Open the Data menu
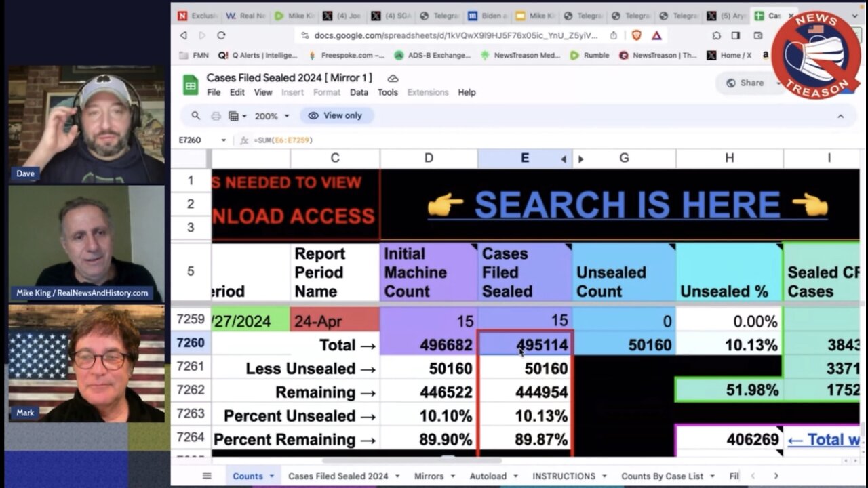 click(x=359, y=92)
